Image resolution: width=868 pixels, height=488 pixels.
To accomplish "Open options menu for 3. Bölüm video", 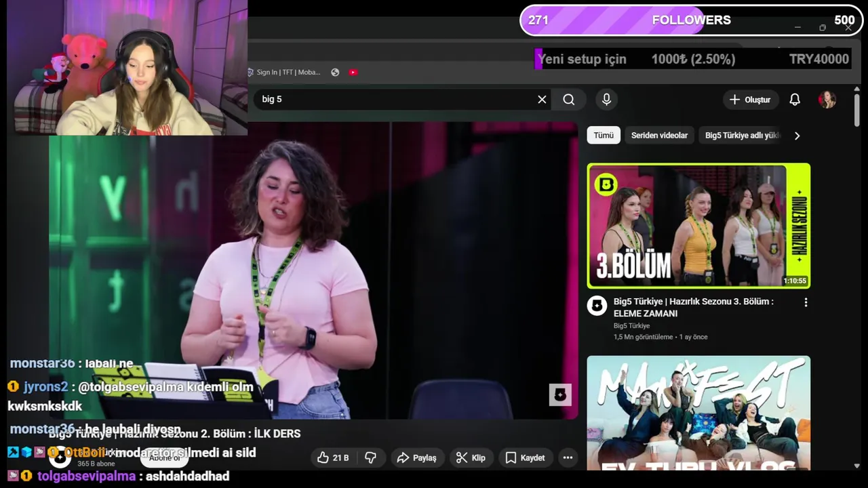I will (806, 303).
